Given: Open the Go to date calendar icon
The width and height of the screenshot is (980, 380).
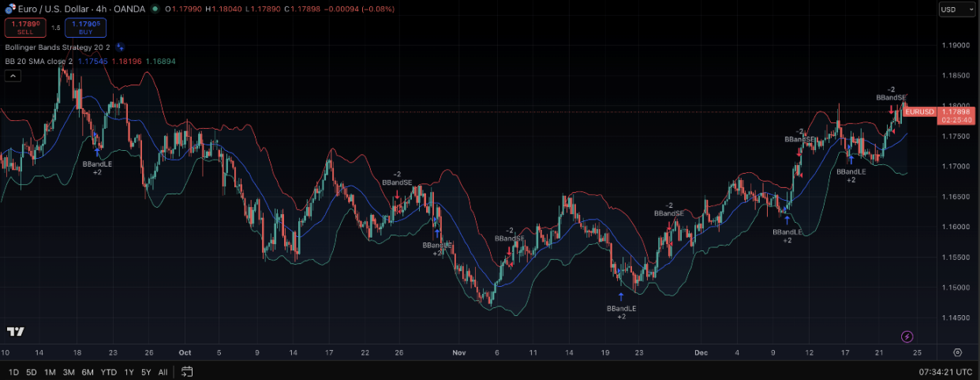Looking at the screenshot, I should point(187,371).
